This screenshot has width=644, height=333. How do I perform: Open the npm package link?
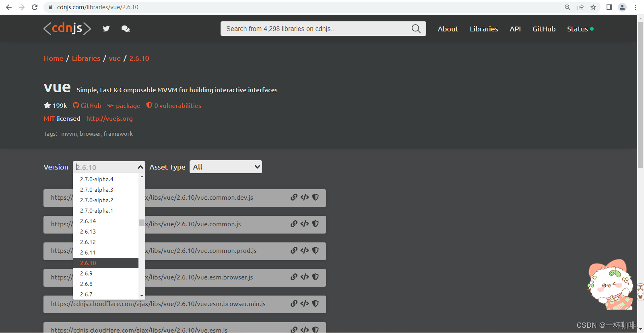(x=124, y=105)
